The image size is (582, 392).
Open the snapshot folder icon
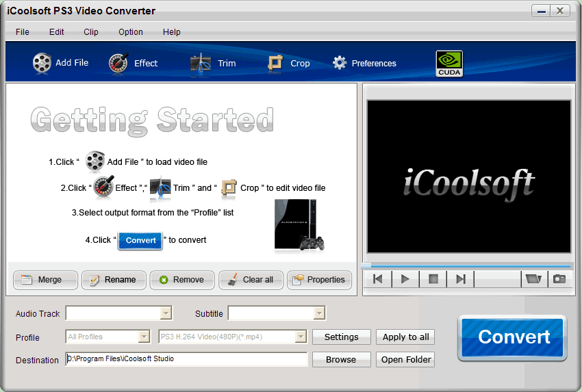(x=533, y=279)
